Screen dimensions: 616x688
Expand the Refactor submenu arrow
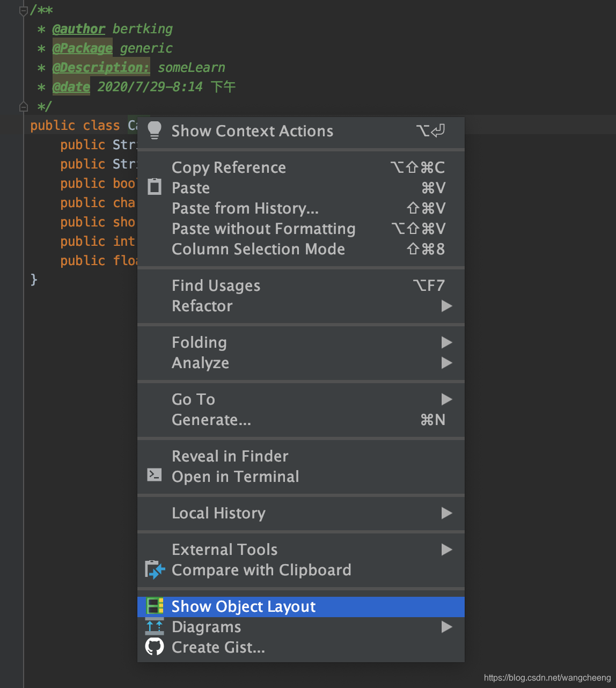(446, 306)
